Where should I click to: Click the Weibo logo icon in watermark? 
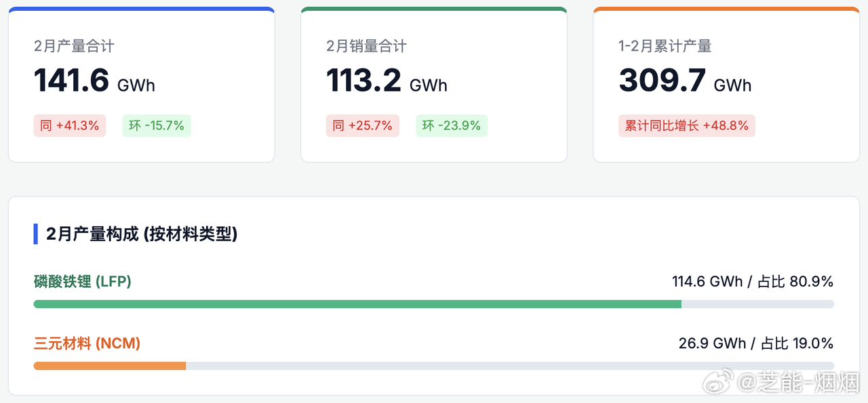[718, 383]
